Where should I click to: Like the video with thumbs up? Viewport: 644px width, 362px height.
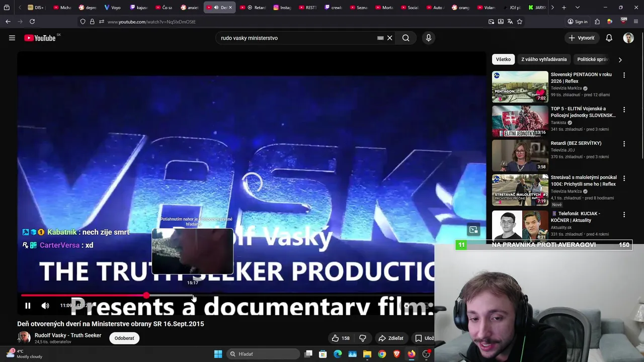[x=340, y=338]
